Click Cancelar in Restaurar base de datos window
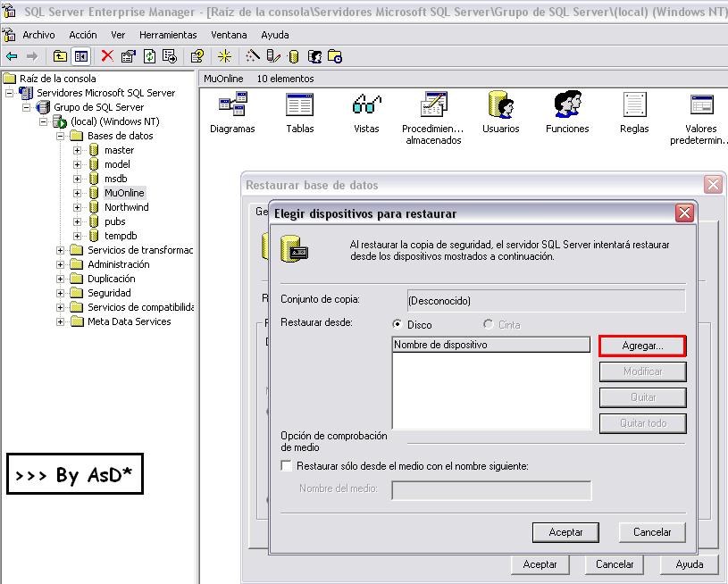Viewport: 728px width, 584px height. [615, 564]
